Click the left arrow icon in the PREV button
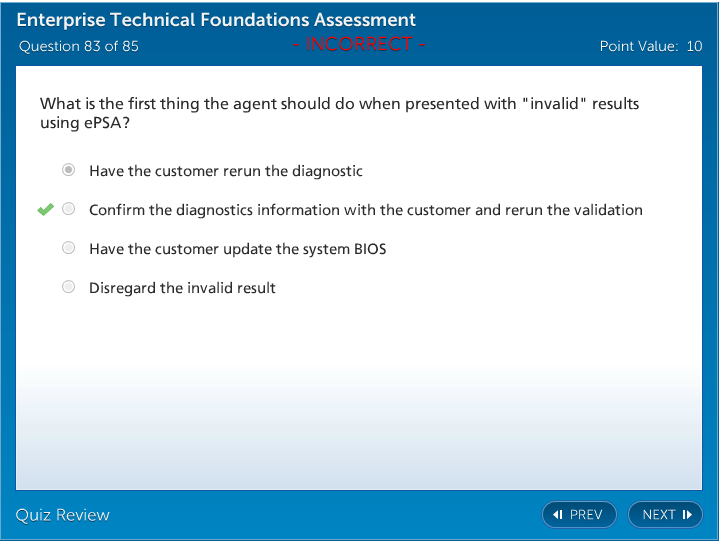 click(558, 515)
